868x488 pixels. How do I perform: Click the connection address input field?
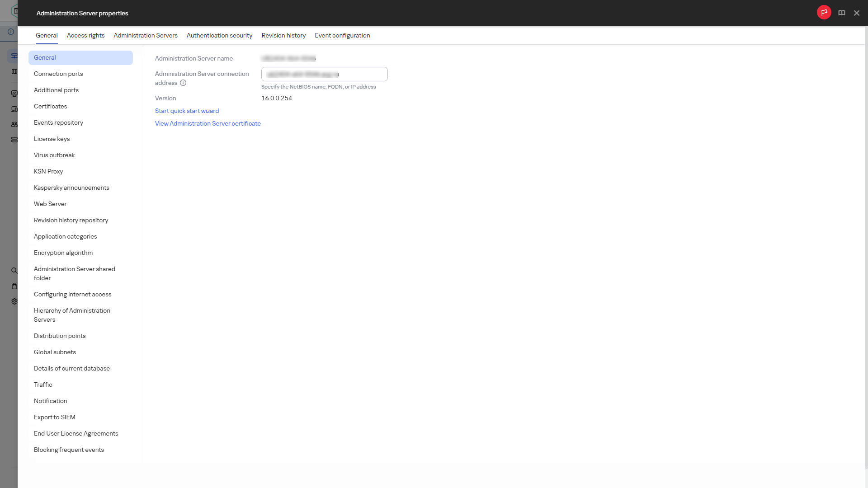[324, 74]
